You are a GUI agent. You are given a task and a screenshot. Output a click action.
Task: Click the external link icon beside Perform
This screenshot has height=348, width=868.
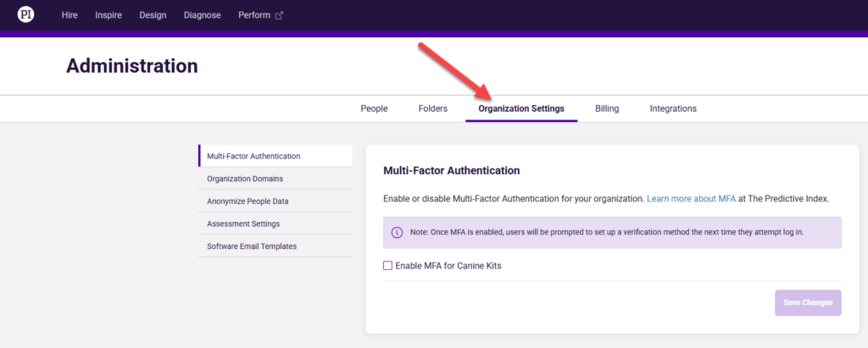pos(279,15)
